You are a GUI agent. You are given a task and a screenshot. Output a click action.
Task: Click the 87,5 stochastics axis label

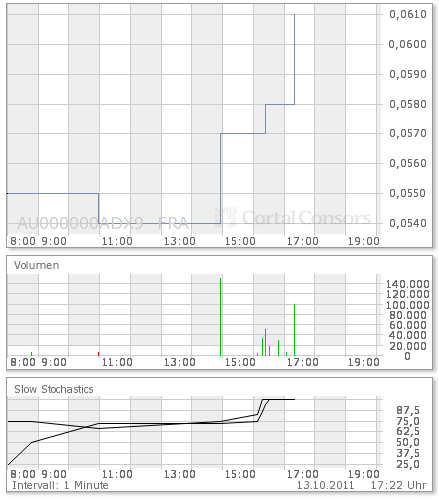coord(408,410)
